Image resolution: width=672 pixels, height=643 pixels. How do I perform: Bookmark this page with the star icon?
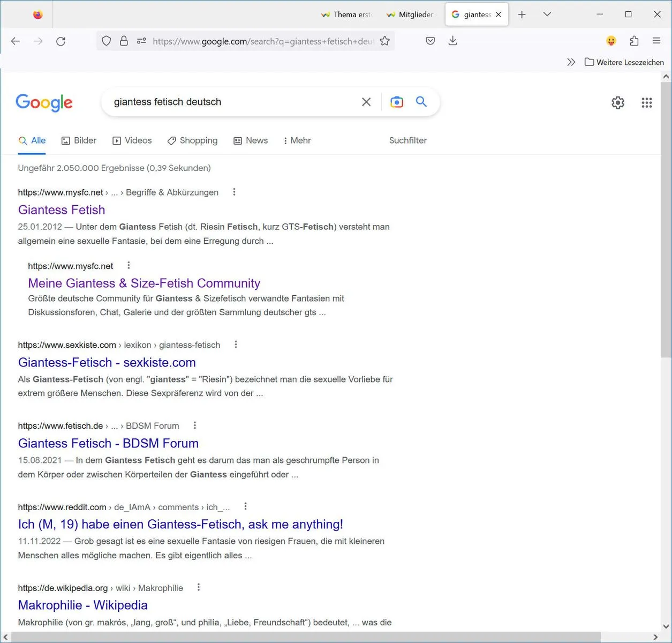(384, 41)
